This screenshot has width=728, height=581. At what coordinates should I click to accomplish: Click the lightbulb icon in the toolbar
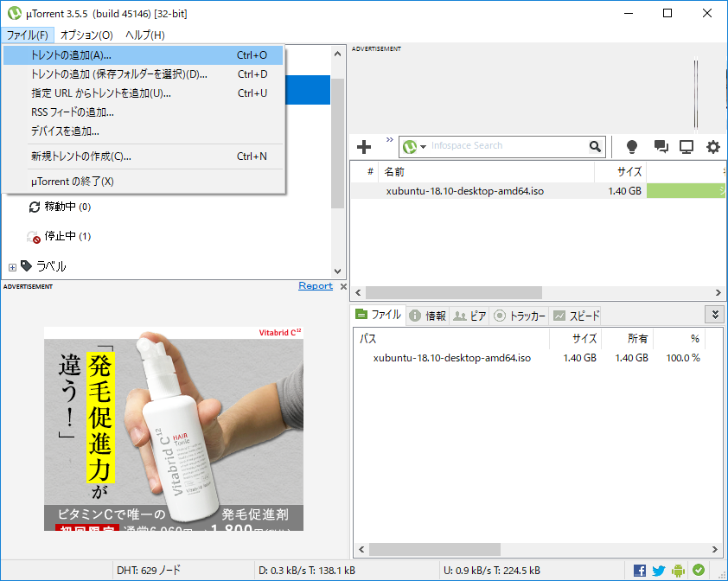point(632,147)
